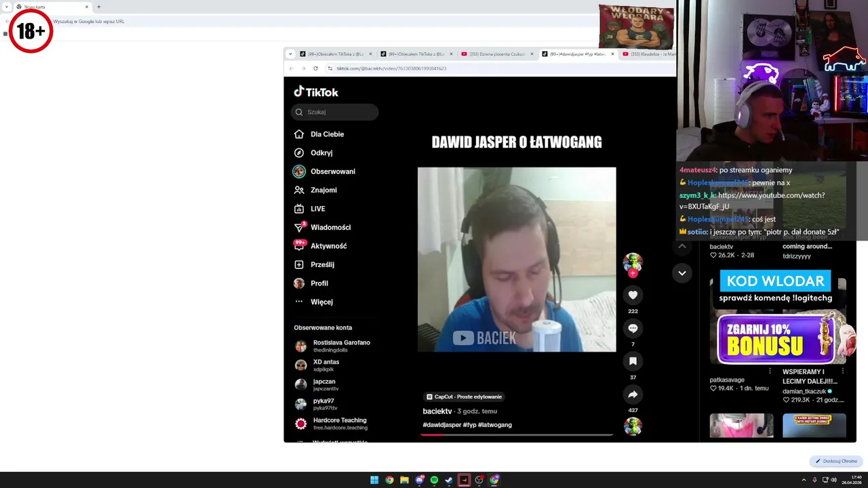Open the Odkryj explore page
The width and height of the screenshot is (868, 488).
(x=313, y=152)
